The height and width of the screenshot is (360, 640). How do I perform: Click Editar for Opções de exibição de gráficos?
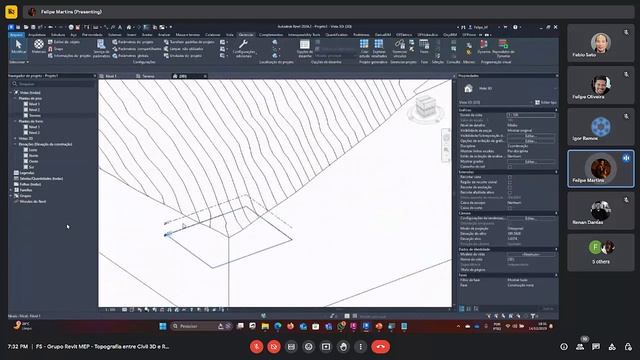[530, 141]
